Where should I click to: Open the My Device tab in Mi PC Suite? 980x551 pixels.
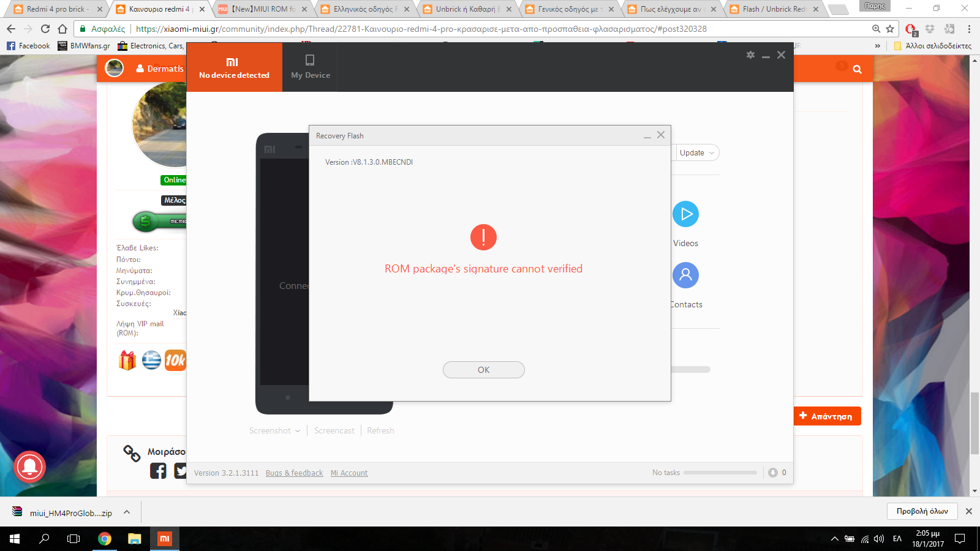[310, 67]
